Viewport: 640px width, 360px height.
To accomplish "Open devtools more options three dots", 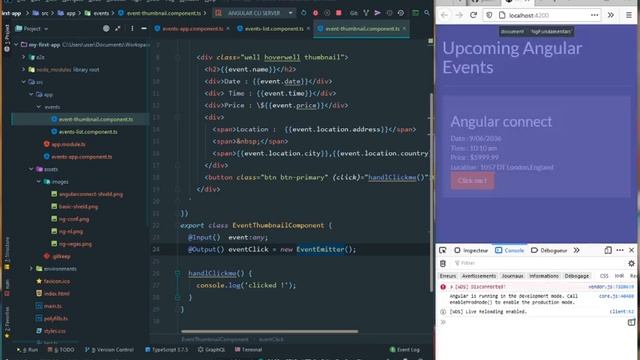I will tap(620, 250).
